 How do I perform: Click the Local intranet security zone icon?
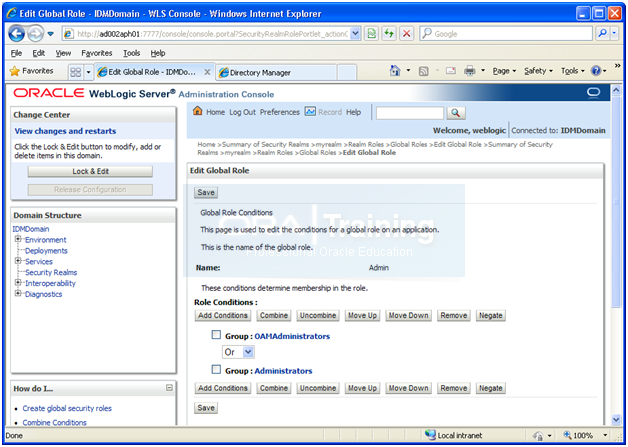[430, 435]
